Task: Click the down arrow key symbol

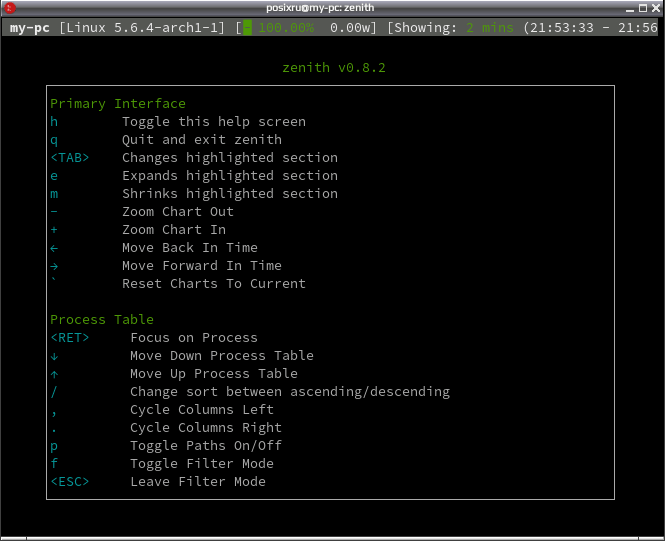Action: click(54, 356)
